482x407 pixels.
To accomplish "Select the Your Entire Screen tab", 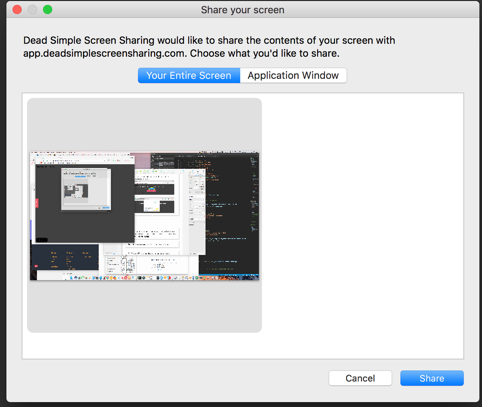I will point(189,75).
